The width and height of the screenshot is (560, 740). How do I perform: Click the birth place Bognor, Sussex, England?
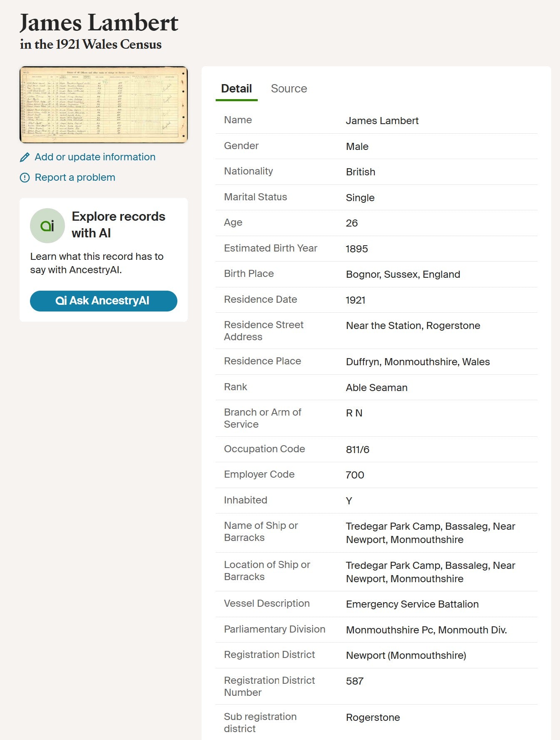click(403, 274)
